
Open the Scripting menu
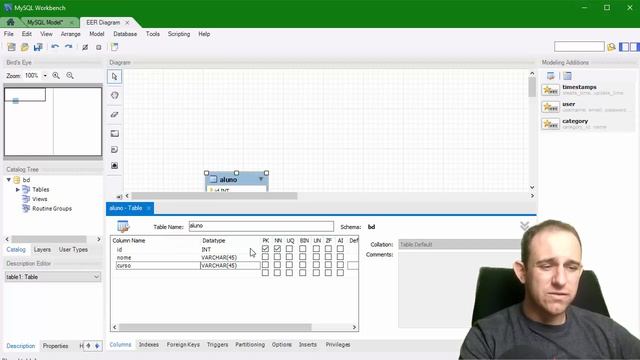(179, 34)
